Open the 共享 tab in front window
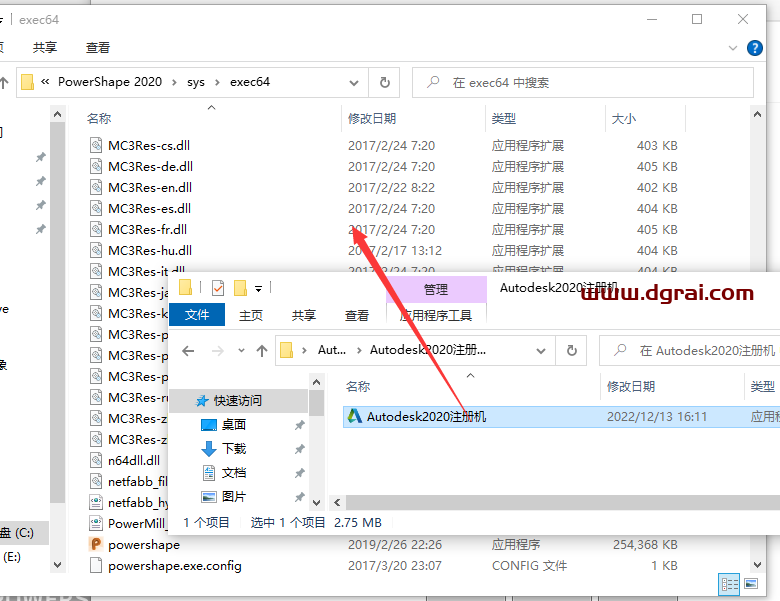Image resolution: width=780 pixels, height=601 pixels. [x=304, y=315]
